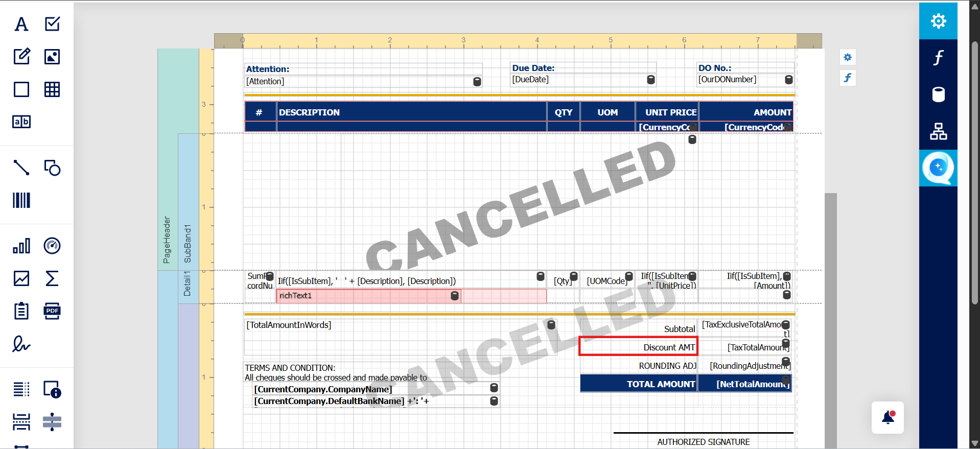The image size is (980, 449).
Task: Select the [CurrentCompany.DefaultBankName] field
Action: click(377, 401)
